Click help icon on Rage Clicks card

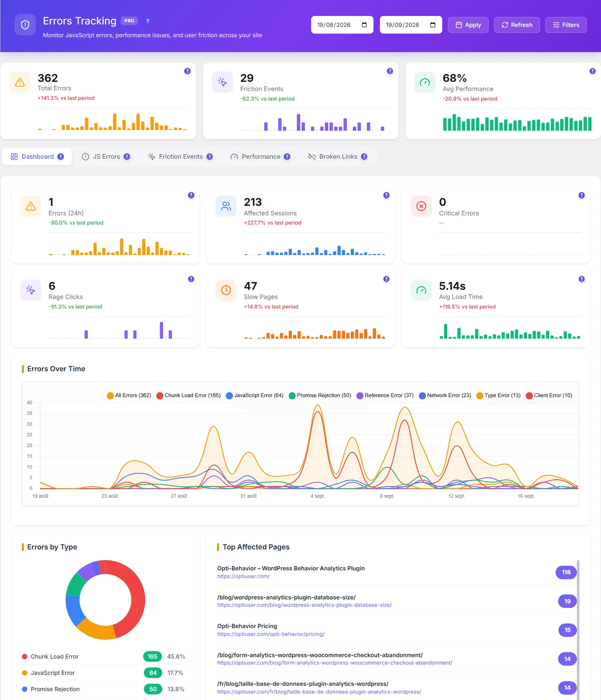[191, 279]
